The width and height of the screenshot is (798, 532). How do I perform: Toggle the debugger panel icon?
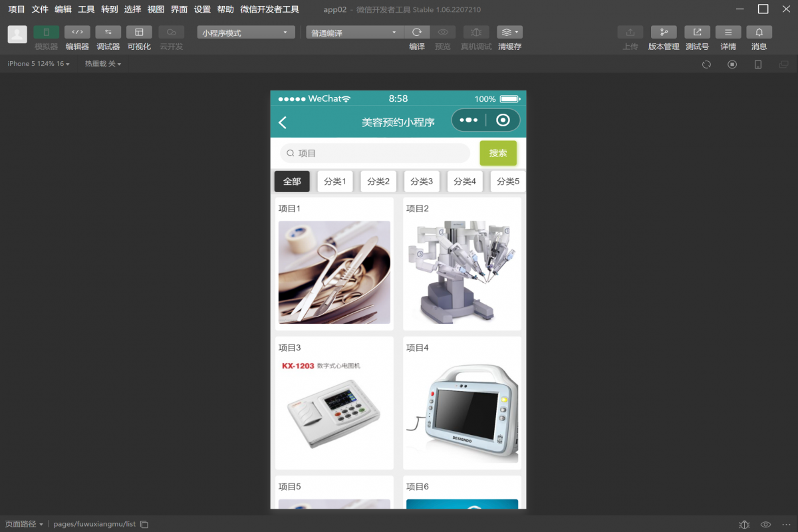(108, 33)
